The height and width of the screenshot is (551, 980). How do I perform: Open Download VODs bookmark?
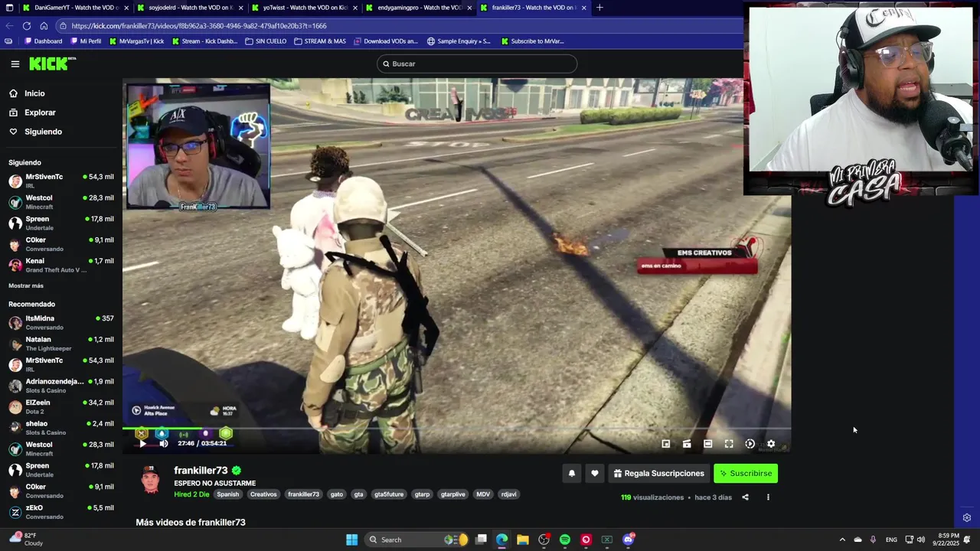386,41
